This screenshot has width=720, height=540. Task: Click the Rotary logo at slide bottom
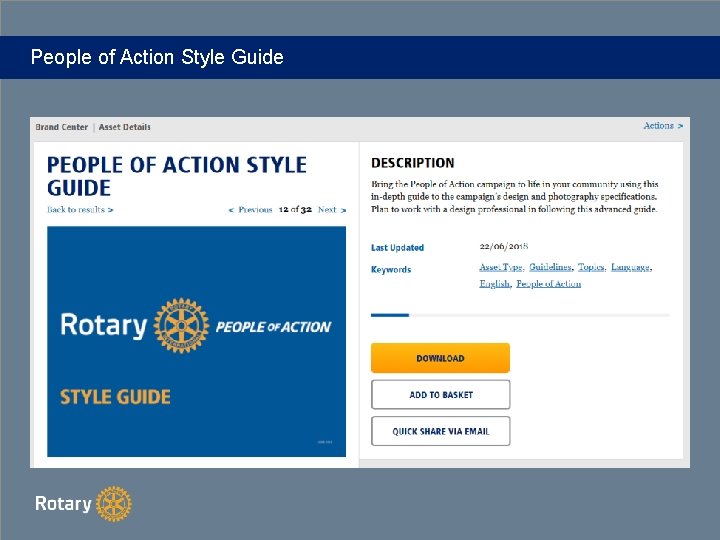[x=83, y=504]
